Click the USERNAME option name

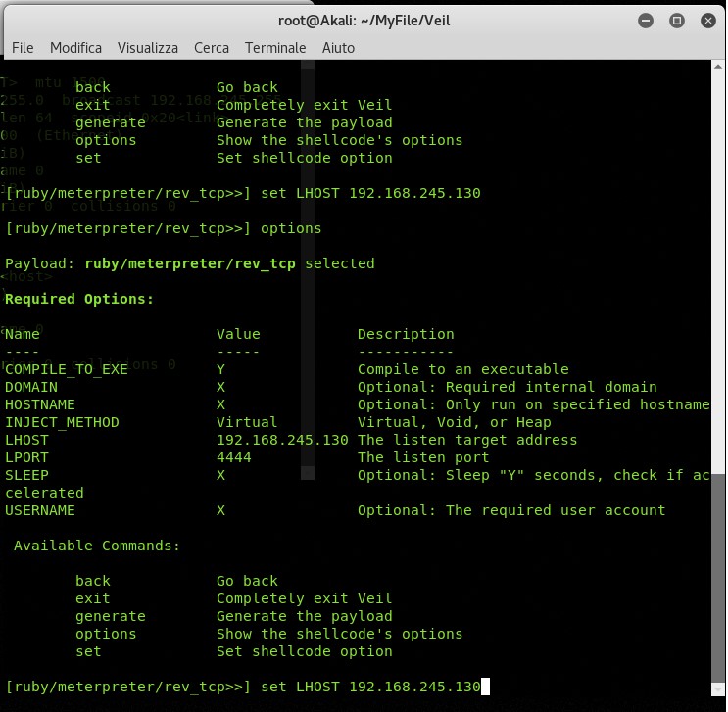tap(40, 510)
